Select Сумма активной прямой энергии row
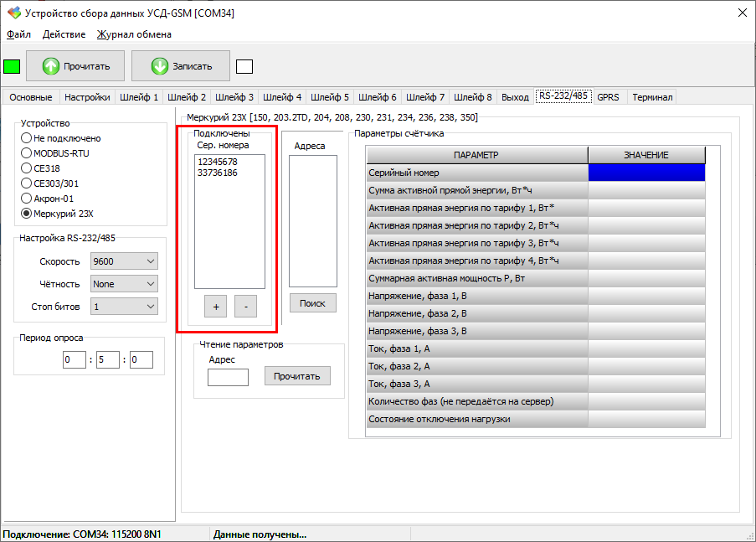 (x=477, y=190)
